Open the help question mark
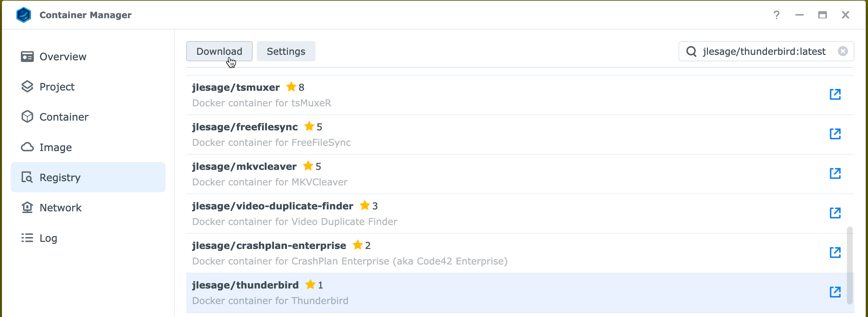Image resolution: width=868 pixels, height=317 pixels. coord(776,15)
